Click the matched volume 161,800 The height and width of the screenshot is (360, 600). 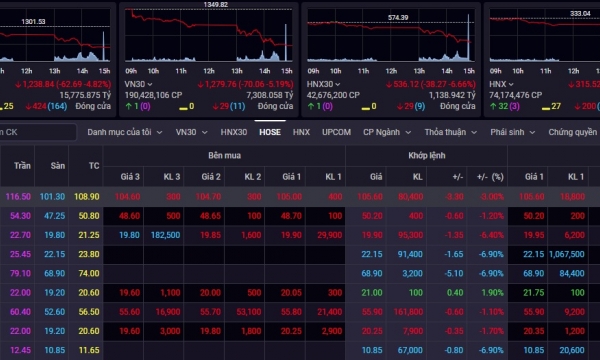(408, 312)
